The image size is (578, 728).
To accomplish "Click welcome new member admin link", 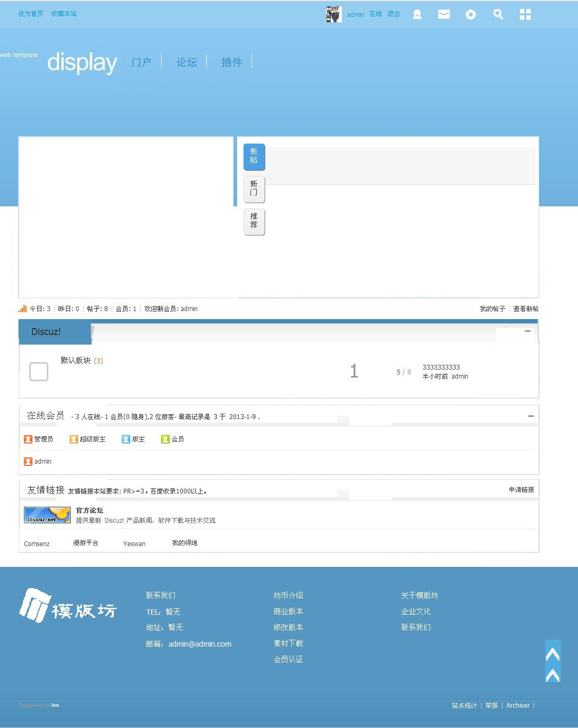I will [x=189, y=309].
